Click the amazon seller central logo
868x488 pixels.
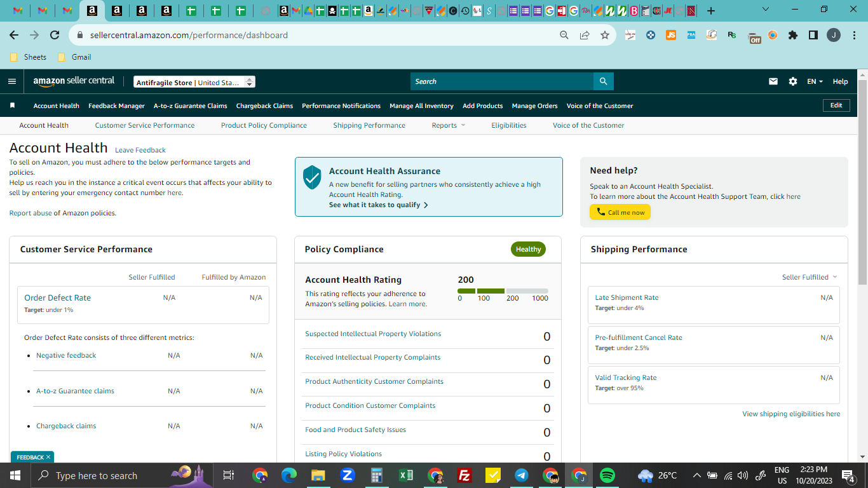[x=74, y=81]
